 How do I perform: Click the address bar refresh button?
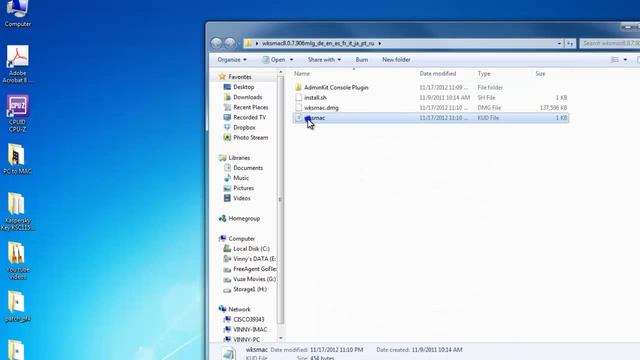(x=570, y=43)
